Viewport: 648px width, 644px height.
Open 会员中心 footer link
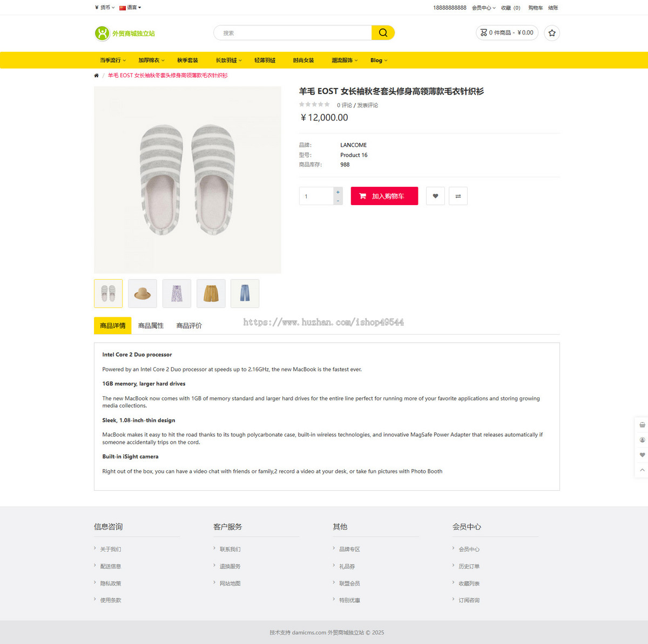[469, 550]
